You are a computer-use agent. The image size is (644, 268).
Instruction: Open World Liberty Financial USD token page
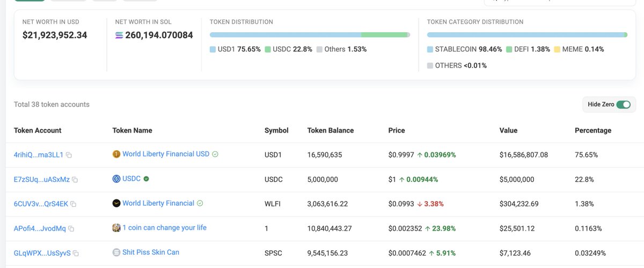coord(166,154)
